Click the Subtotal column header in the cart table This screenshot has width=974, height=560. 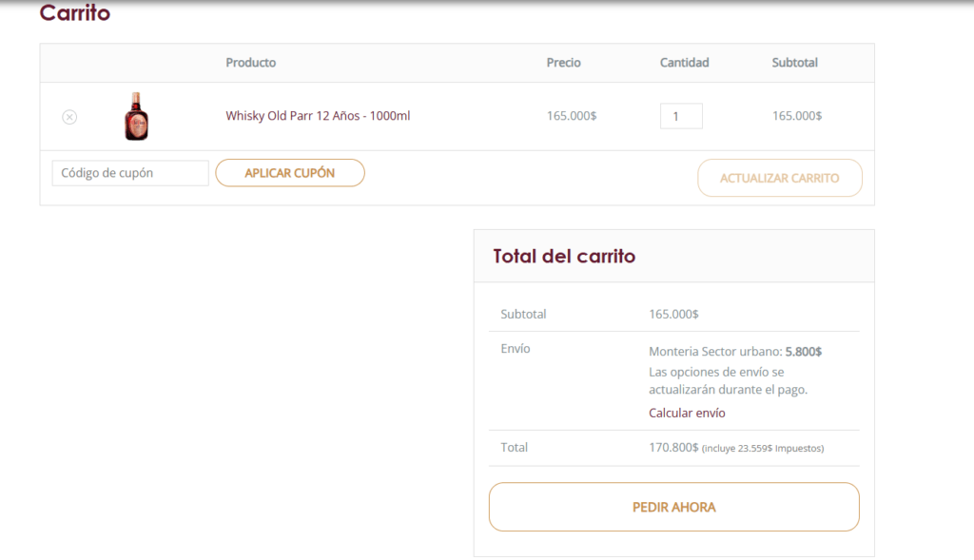point(794,62)
